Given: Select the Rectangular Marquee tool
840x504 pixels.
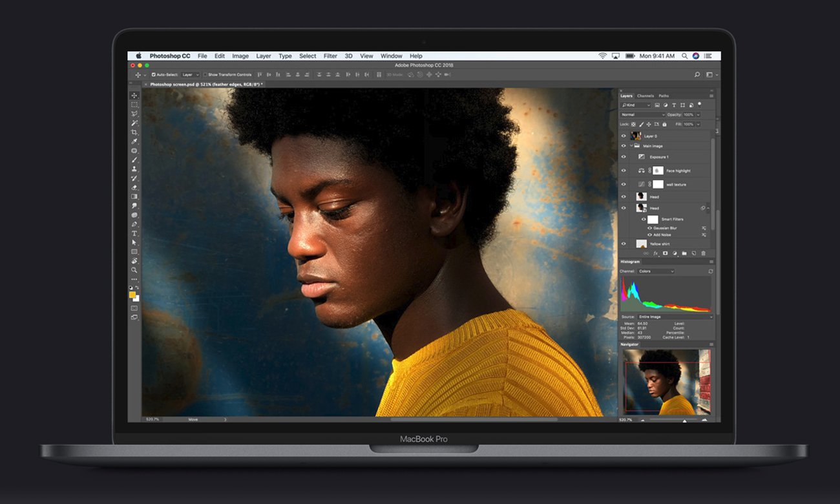Looking at the screenshot, I should click(x=134, y=104).
